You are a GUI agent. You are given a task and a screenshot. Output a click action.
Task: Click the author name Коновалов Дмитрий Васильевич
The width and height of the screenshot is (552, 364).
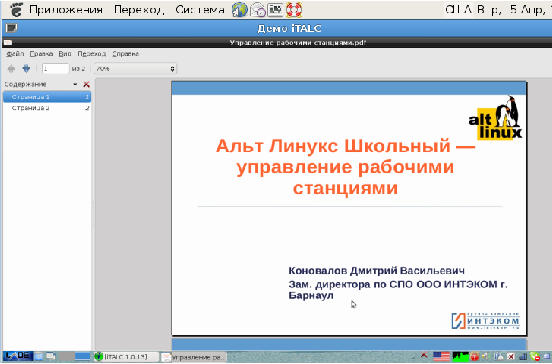click(376, 270)
